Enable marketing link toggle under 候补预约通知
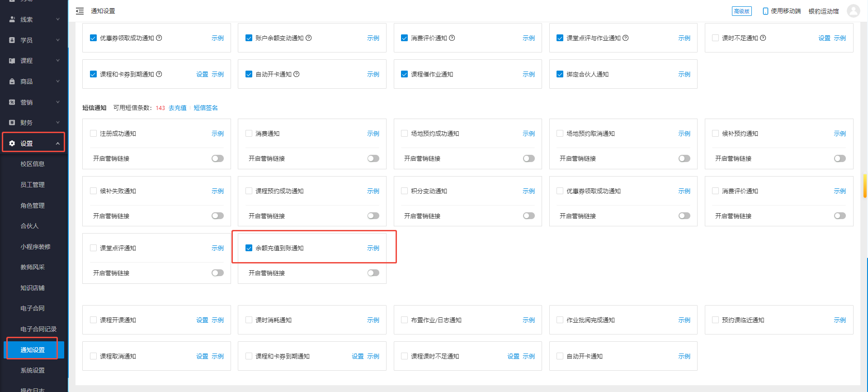Image resolution: width=868 pixels, height=392 pixels. (840, 158)
